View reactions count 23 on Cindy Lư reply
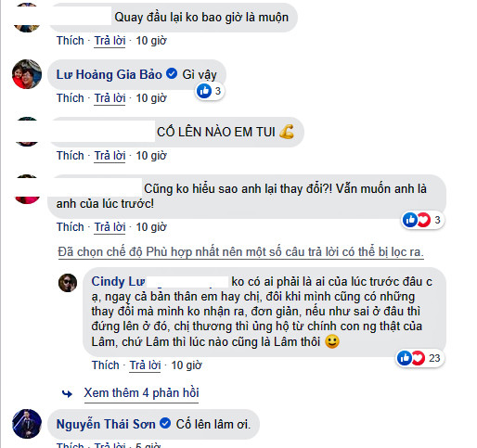This screenshot has width=477, height=448. click(420, 358)
